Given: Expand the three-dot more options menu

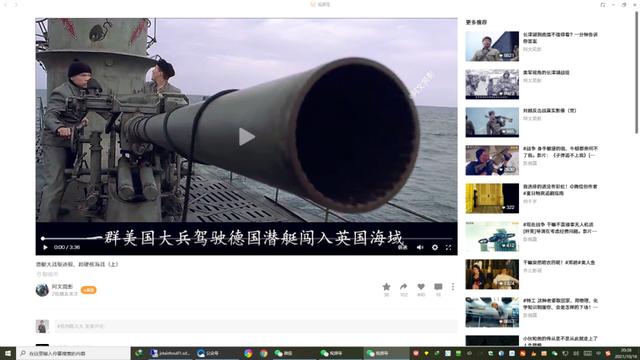Looking at the screenshot, I should click(453, 287).
